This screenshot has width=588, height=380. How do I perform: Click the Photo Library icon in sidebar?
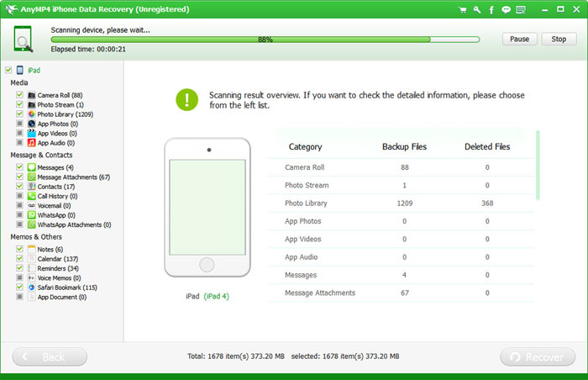pos(31,113)
